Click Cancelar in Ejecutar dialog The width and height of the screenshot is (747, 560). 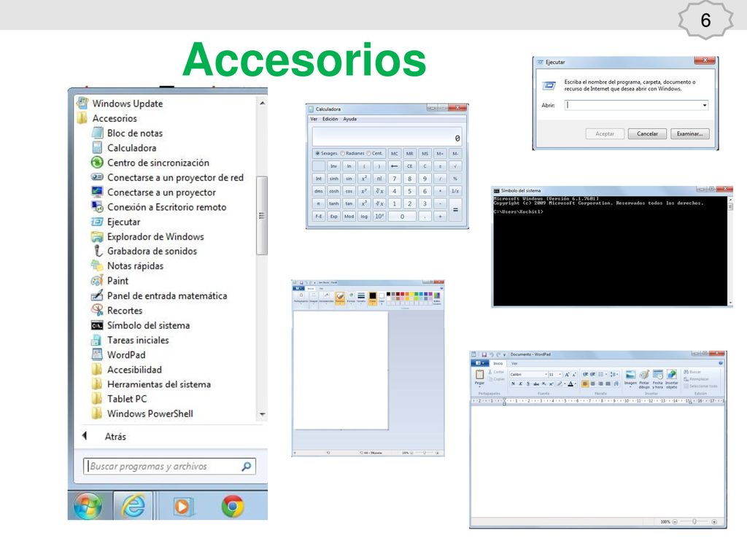point(648,134)
